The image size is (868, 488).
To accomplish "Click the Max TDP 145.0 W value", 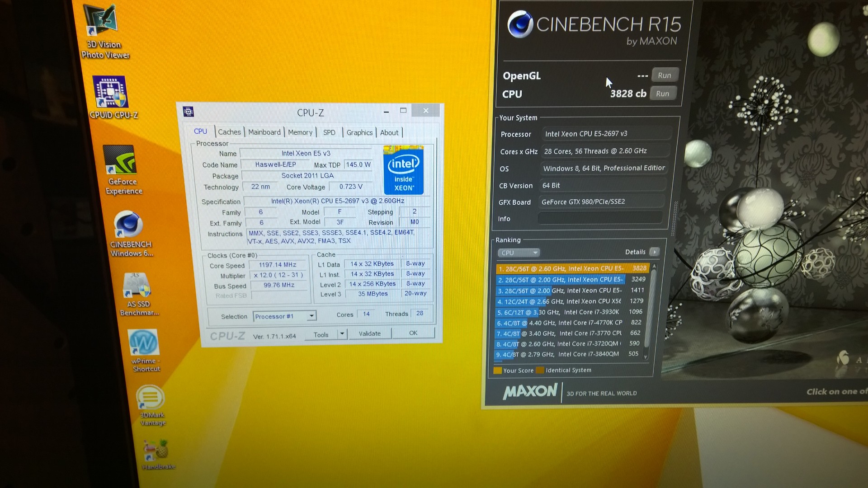I will (x=358, y=164).
